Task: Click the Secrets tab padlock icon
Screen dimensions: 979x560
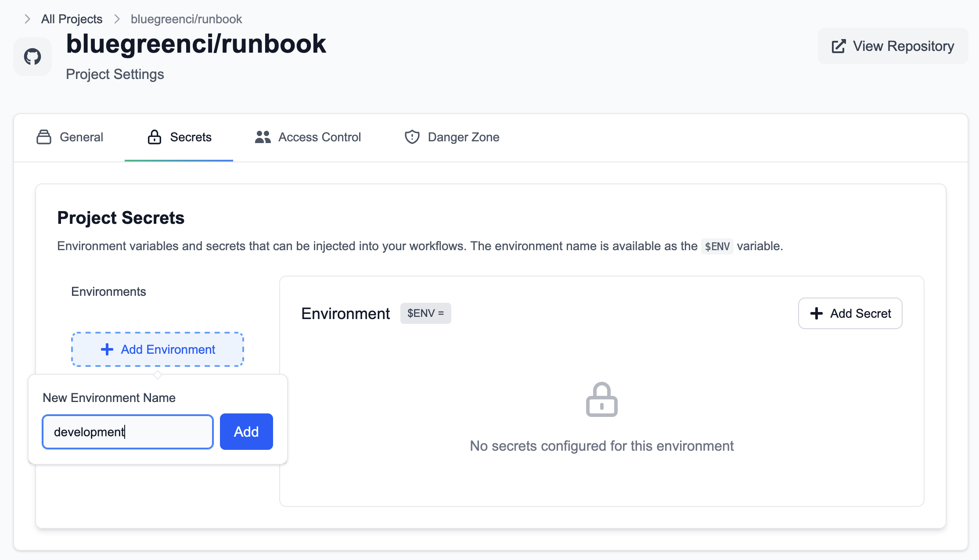Action: pyautogui.click(x=154, y=137)
